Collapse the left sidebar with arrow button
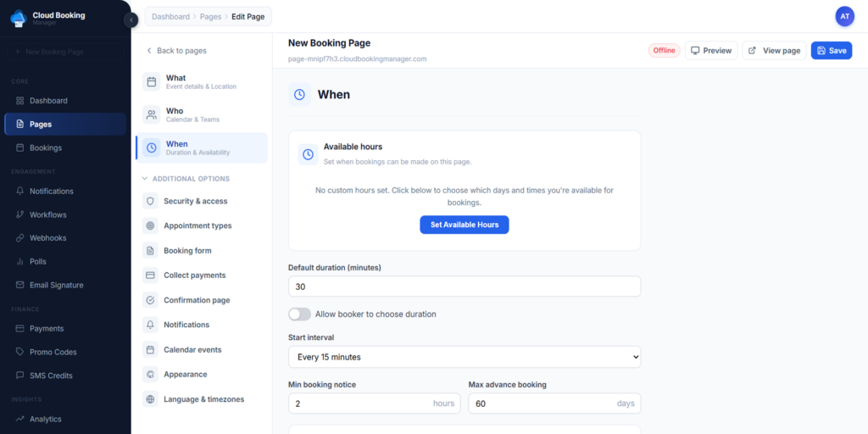868x434 pixels. coord(131,20)
